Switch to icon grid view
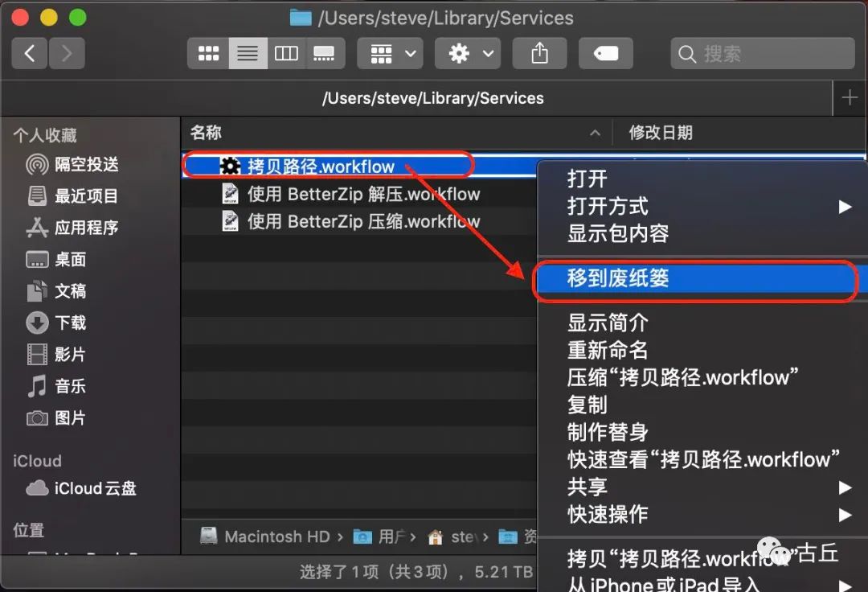The image size is (868, 592). coord(209,53)
